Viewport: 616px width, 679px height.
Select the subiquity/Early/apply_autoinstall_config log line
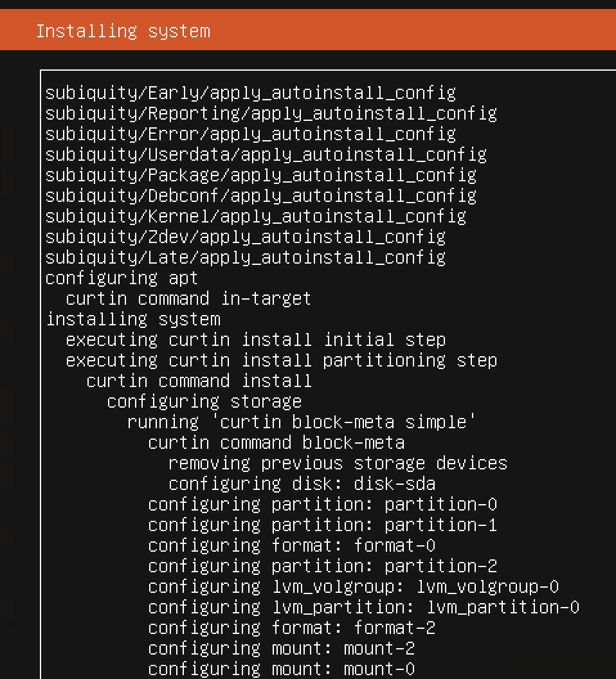pyautogui.click(x=250, y=93)
